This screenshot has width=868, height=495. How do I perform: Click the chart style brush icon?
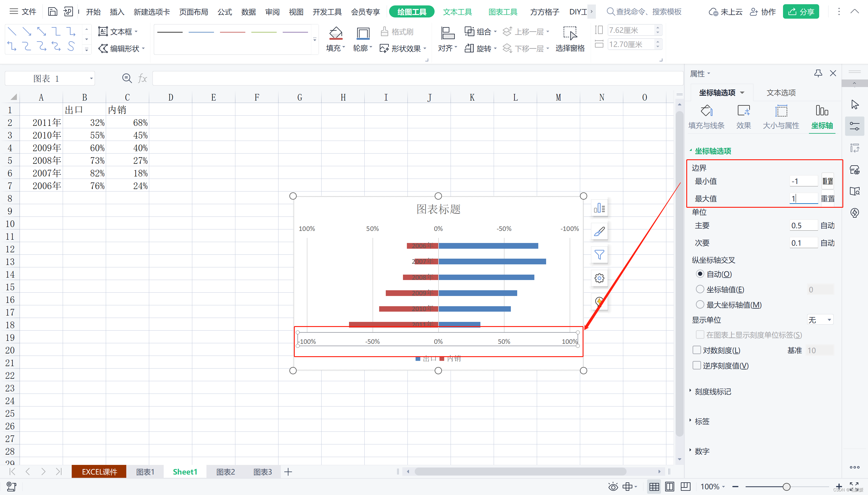pyautogui.click(x=599, y=232)
